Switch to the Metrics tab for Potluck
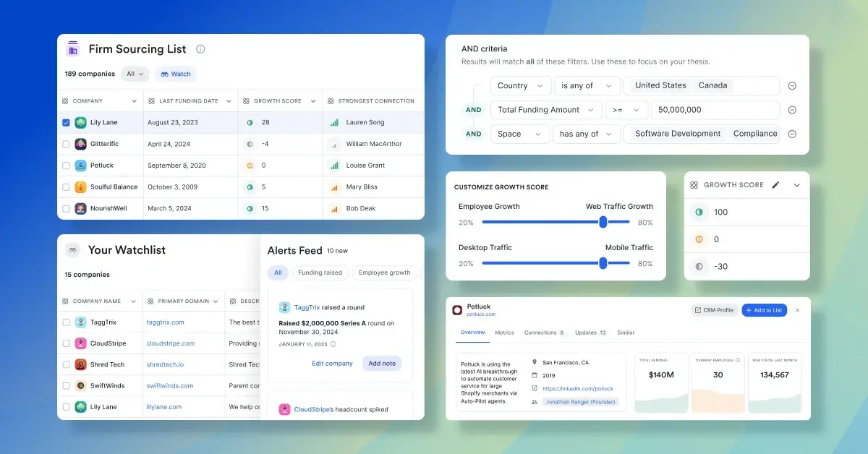Image resolution: width=868 pixels, height=454 pixels. point(504,333)
